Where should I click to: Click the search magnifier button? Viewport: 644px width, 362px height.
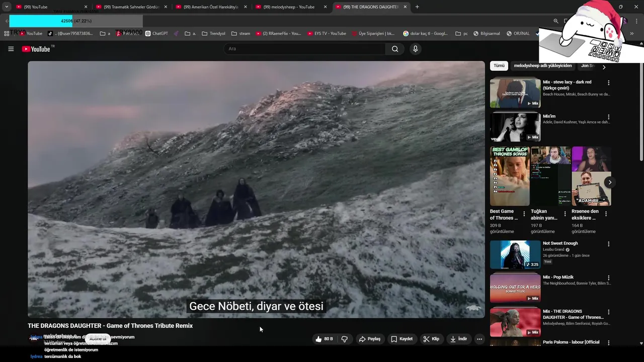(x=395, y=49)
